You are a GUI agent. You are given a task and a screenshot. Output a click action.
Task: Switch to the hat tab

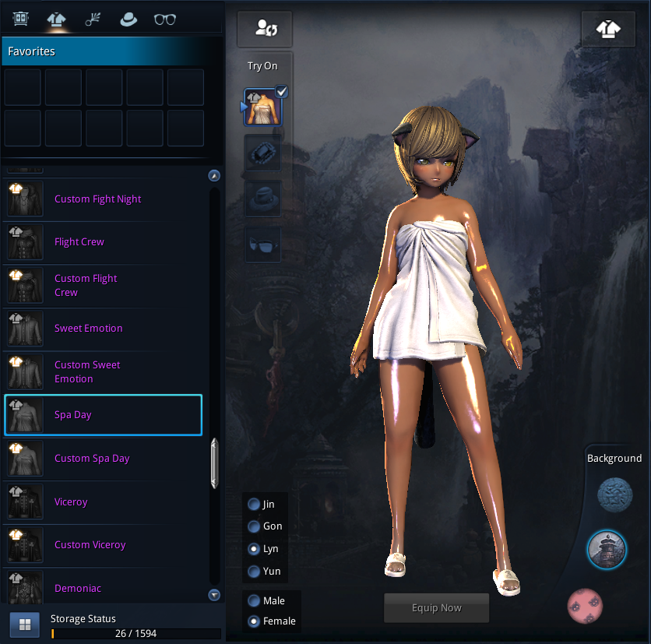click(128, 19)
